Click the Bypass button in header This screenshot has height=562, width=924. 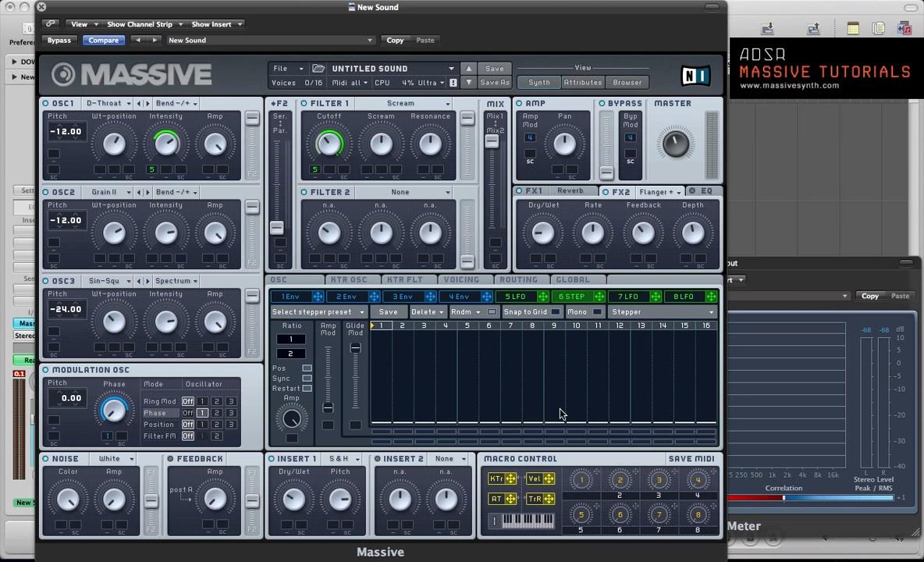(59, 40)
